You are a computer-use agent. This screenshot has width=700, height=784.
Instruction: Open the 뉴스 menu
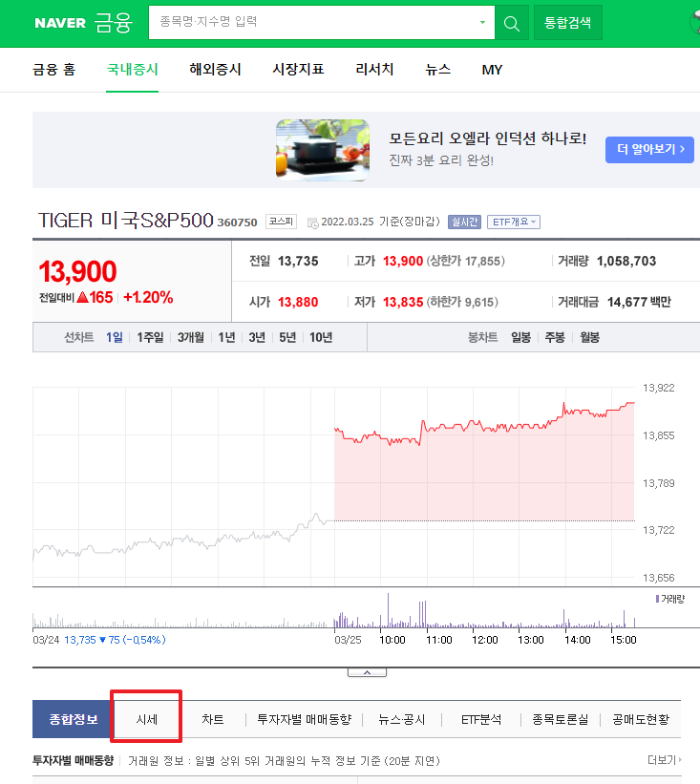[x=438, y=70]
